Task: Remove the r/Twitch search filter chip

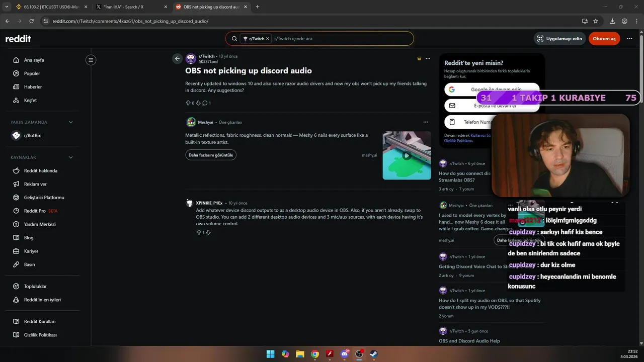Action: tap(268, 39)
